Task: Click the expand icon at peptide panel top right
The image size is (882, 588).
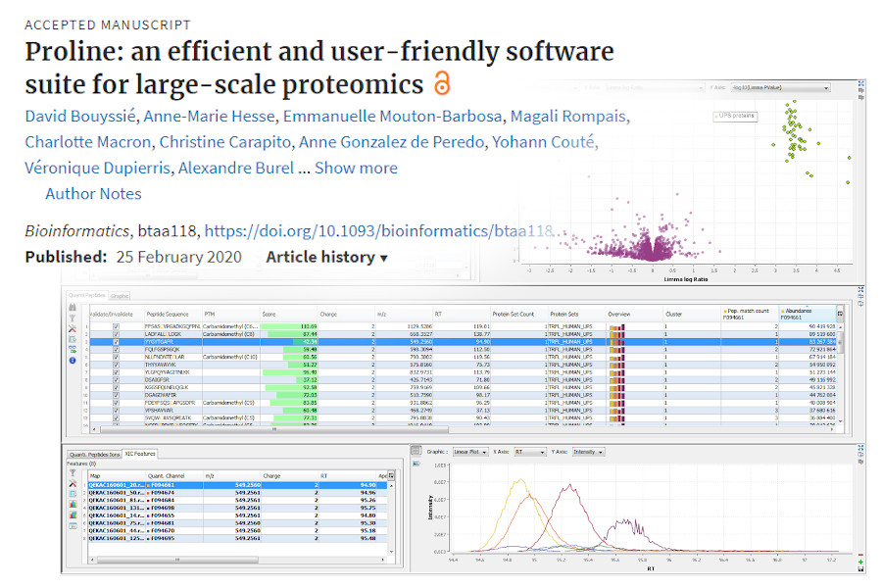Action: tap(861, 290)
